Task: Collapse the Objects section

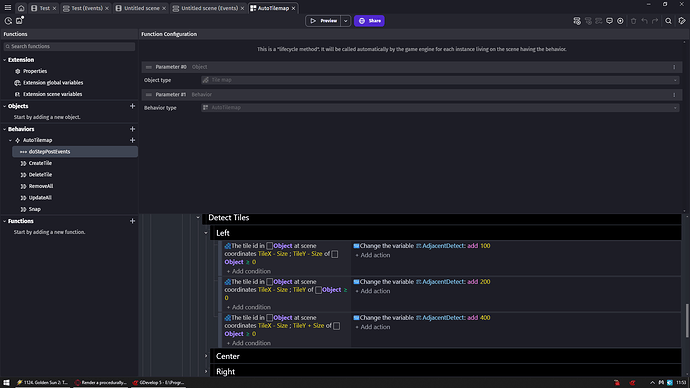Action: pos(5,106)
